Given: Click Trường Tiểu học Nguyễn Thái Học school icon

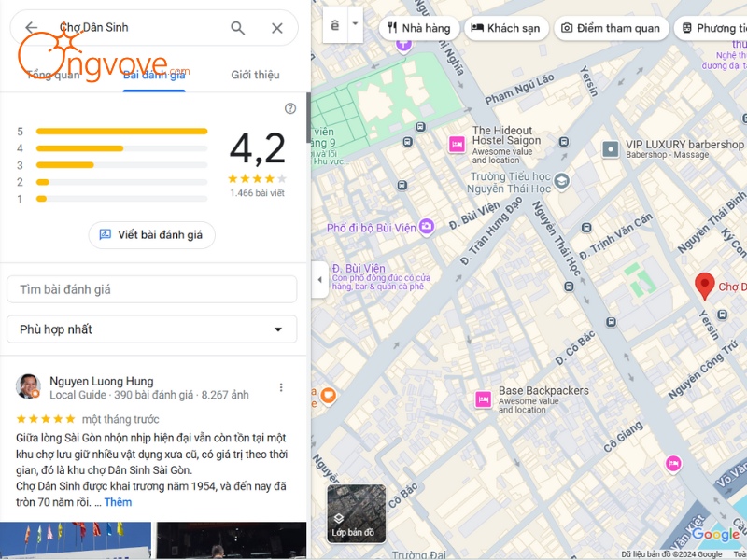Looking at the screenshot, I should click(x=562, y=181).
